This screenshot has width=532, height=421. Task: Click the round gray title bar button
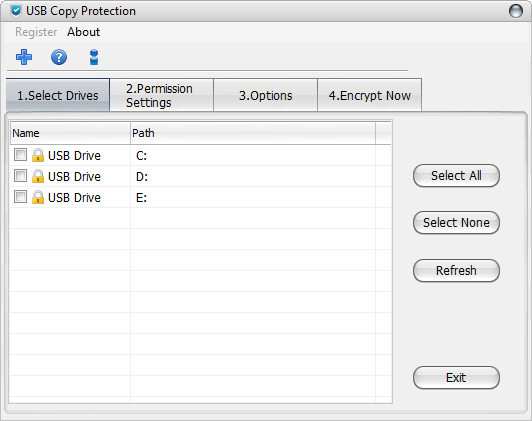516,11
